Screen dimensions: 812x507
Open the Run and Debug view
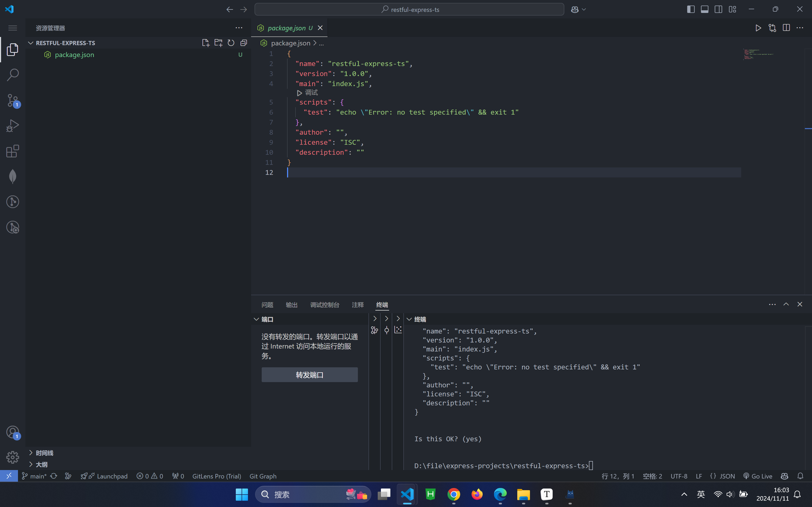point(13,126)
